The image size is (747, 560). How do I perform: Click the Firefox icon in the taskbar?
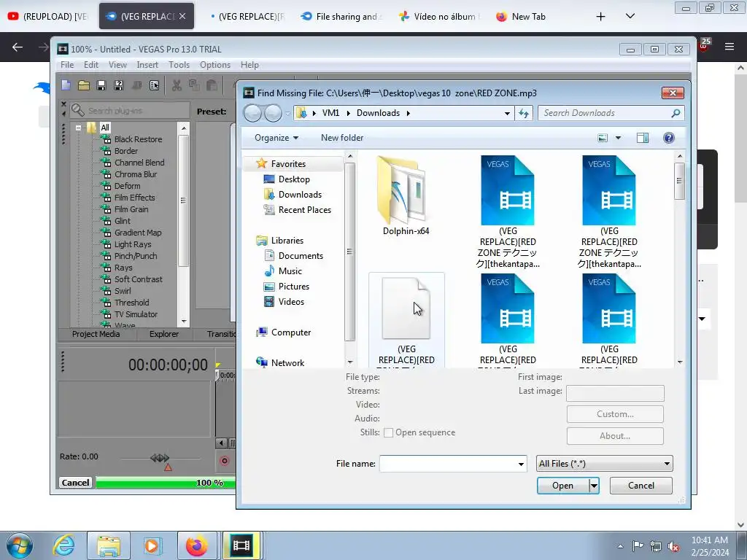pyautogui.click(x=197, y=545)
